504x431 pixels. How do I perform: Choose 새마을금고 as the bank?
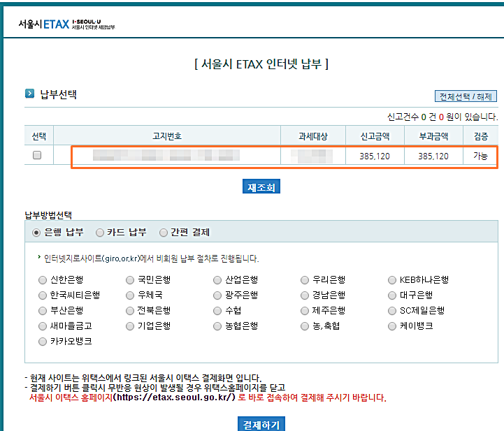[x=43, y=326]
